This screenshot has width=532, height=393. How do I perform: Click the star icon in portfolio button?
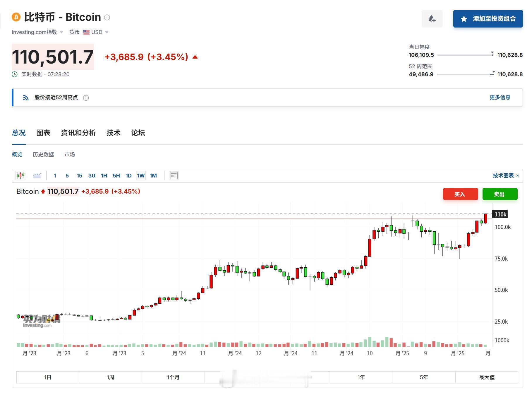click(464, 19)
